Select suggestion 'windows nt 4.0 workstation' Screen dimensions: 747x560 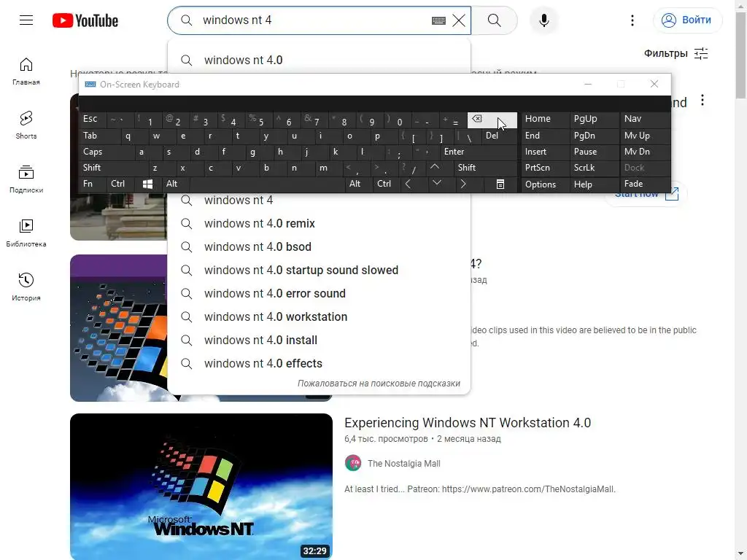(x=319, y=316)
